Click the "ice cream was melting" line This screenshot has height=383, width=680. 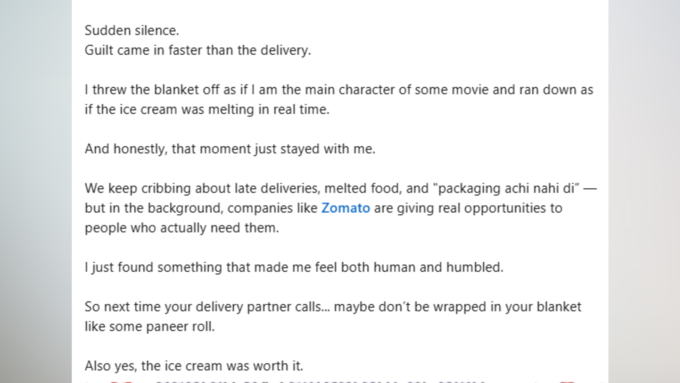point(207,109)
